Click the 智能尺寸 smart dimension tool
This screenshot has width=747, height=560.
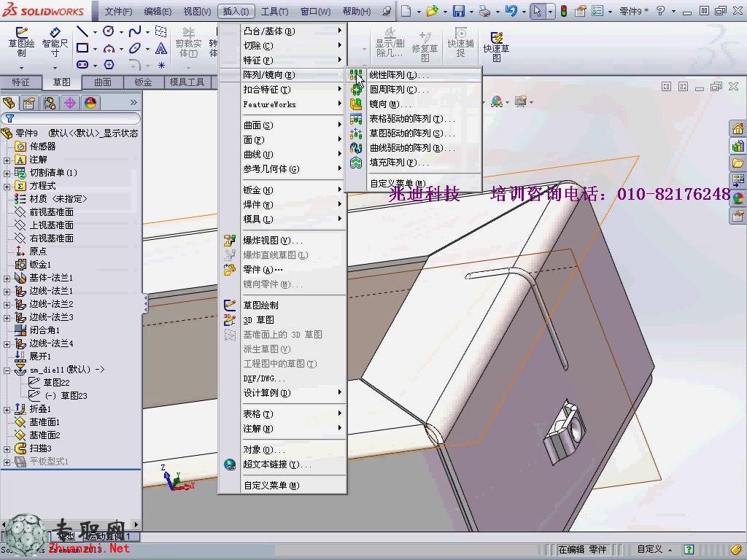(55, 43)
